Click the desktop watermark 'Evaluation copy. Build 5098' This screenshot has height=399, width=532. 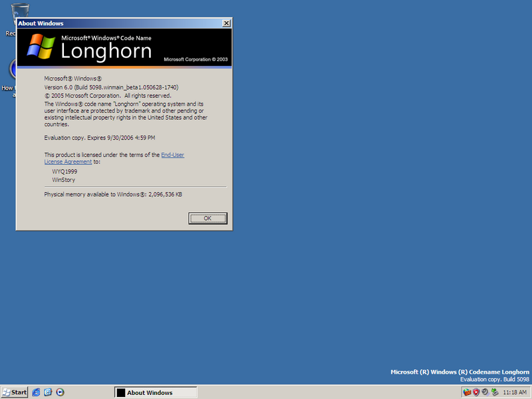494,379
